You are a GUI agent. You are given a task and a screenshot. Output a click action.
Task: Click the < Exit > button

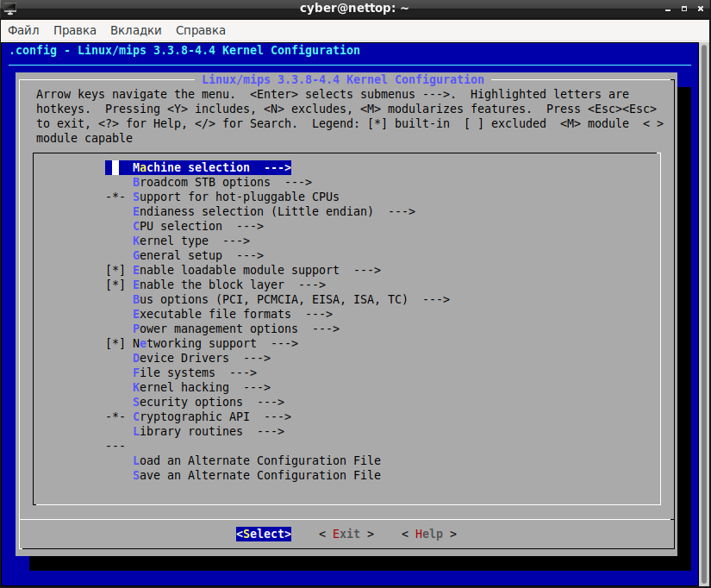click(346, 534)
